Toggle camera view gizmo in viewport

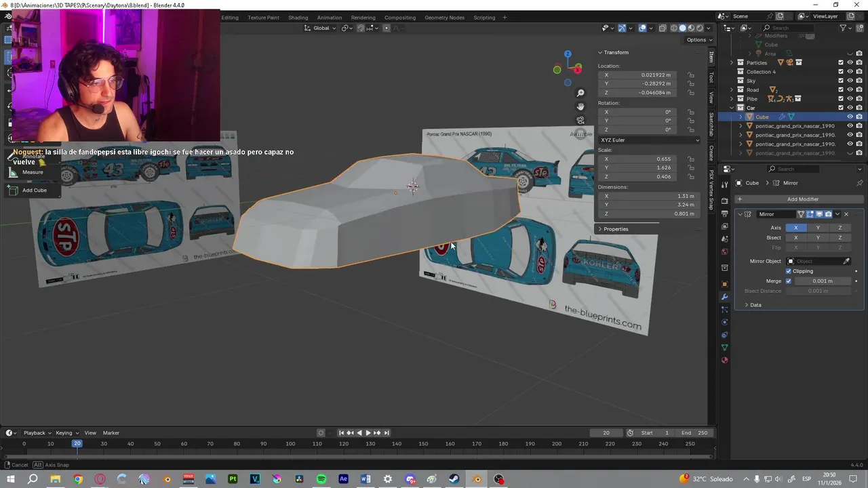coord(580,120)
